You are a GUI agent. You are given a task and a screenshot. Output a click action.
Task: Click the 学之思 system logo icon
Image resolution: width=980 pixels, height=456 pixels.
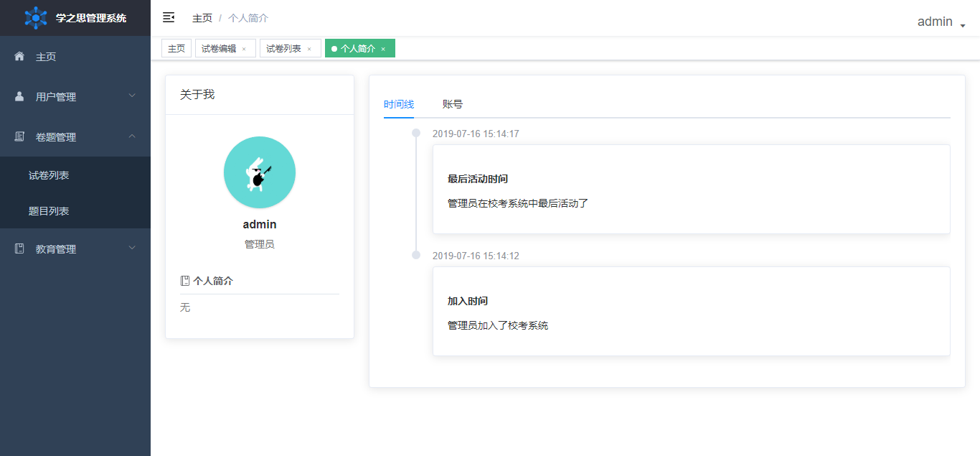click(36, 18)
